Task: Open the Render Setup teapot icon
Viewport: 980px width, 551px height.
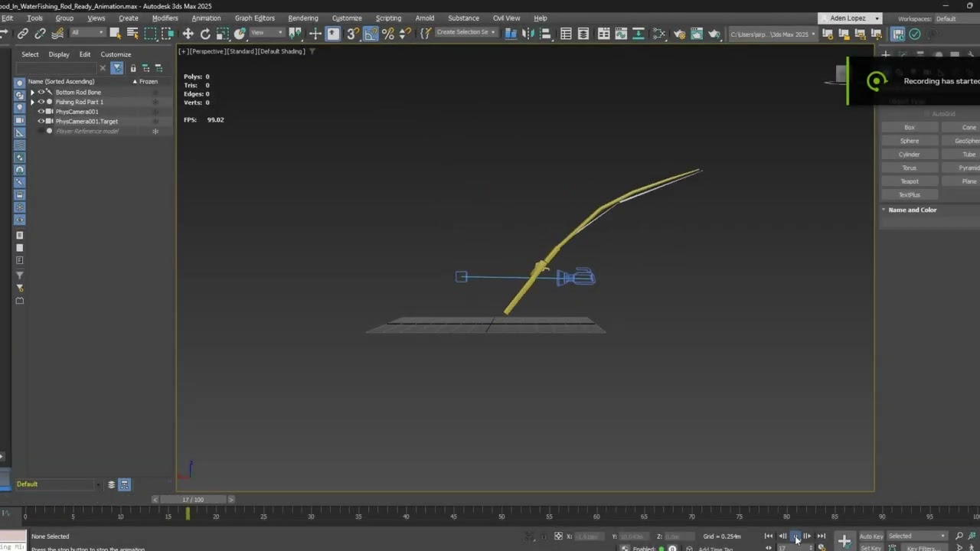Action: (679, 34)
